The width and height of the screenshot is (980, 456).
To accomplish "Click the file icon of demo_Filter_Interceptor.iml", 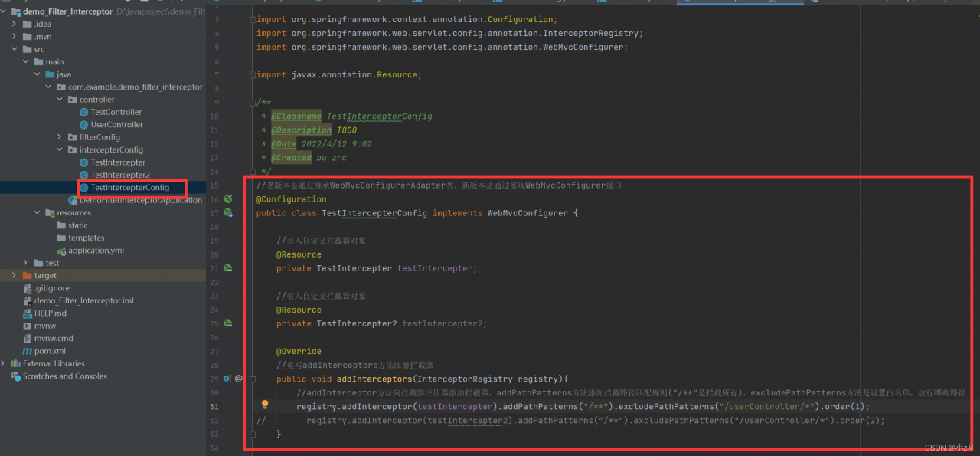I will tap(28, 300).
